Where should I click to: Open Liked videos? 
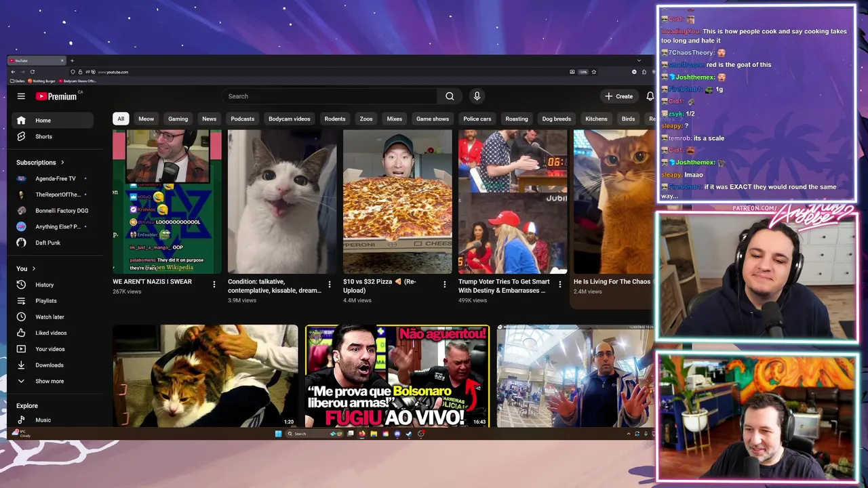pyautogui.click(x=52, y=333)
